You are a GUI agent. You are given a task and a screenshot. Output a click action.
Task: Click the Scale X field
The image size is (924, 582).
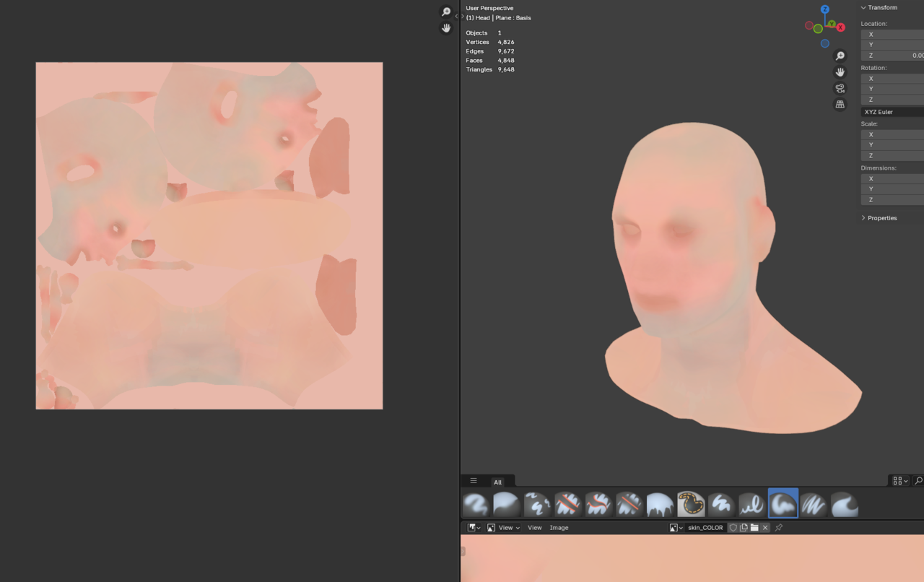892,135
